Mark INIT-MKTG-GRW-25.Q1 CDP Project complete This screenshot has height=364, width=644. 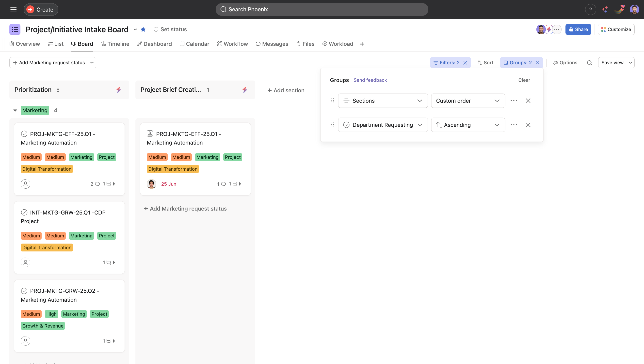[x=24, y=212]
